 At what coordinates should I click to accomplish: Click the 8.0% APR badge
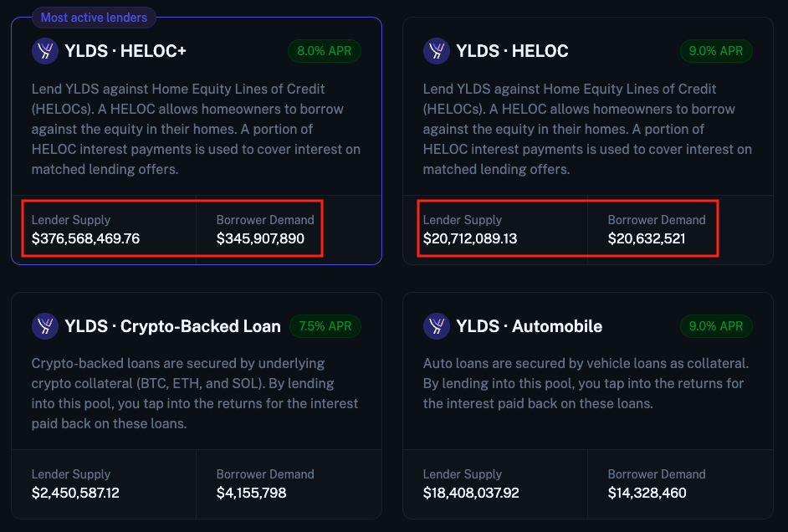tap(325, 51)
